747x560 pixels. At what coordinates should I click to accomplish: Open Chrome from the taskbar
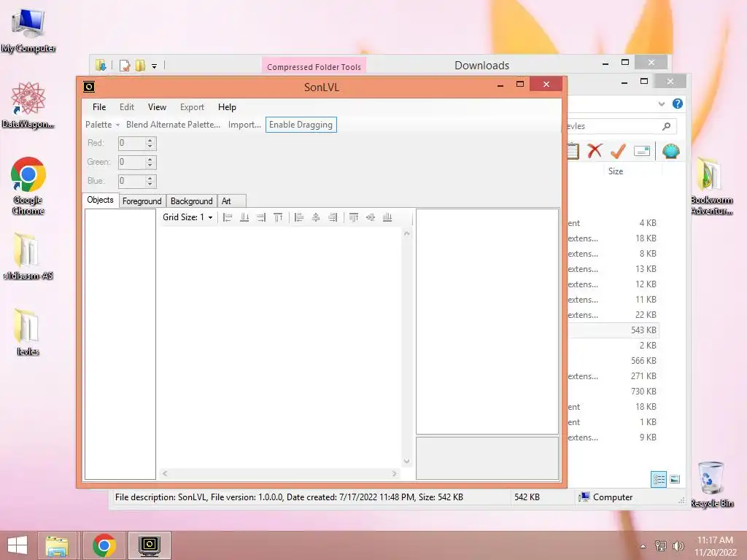pyautogui.click(x=104, y=545)
